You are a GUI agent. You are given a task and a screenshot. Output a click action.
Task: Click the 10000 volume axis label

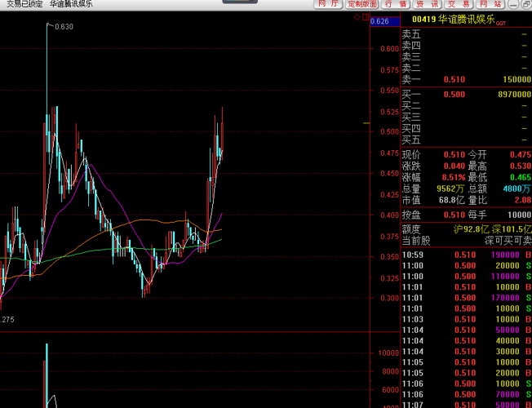388,353
